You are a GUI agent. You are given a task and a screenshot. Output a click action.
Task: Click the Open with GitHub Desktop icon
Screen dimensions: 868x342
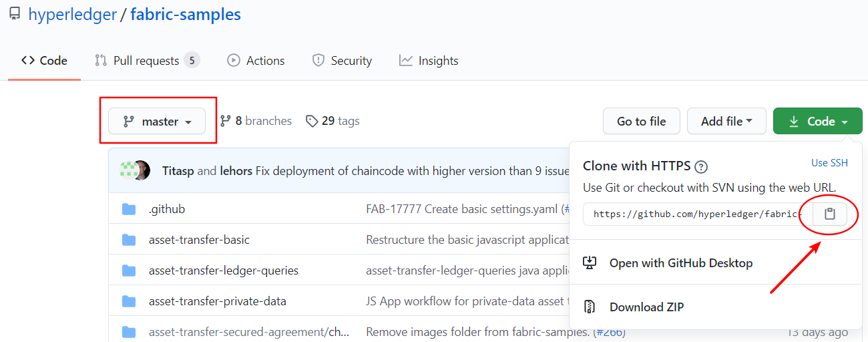point(590,263)
